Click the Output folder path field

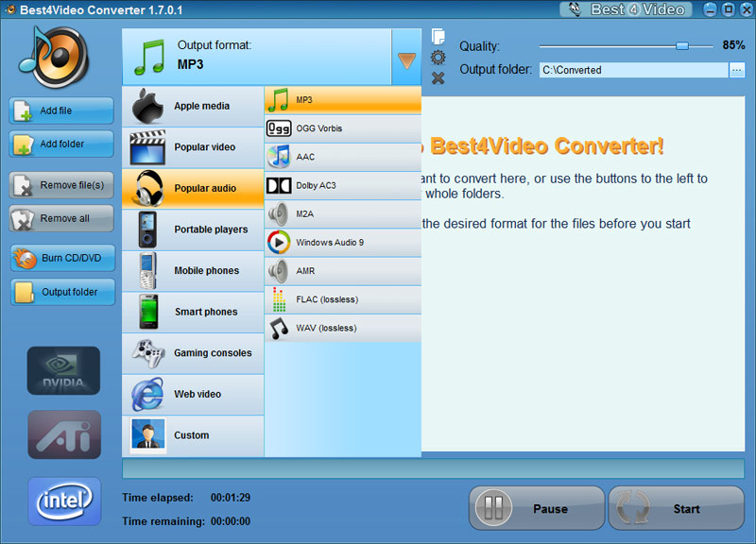tap(633, 70)
